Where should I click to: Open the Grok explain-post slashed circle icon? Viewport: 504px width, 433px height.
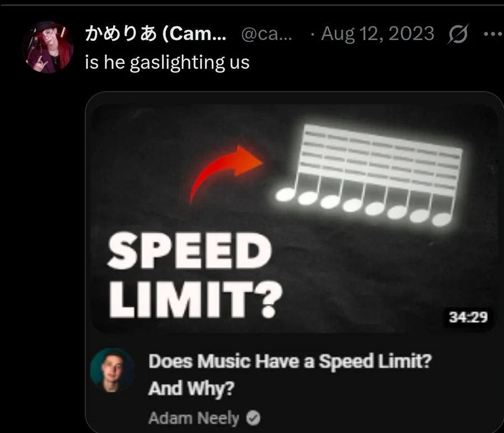click(458, 34)
